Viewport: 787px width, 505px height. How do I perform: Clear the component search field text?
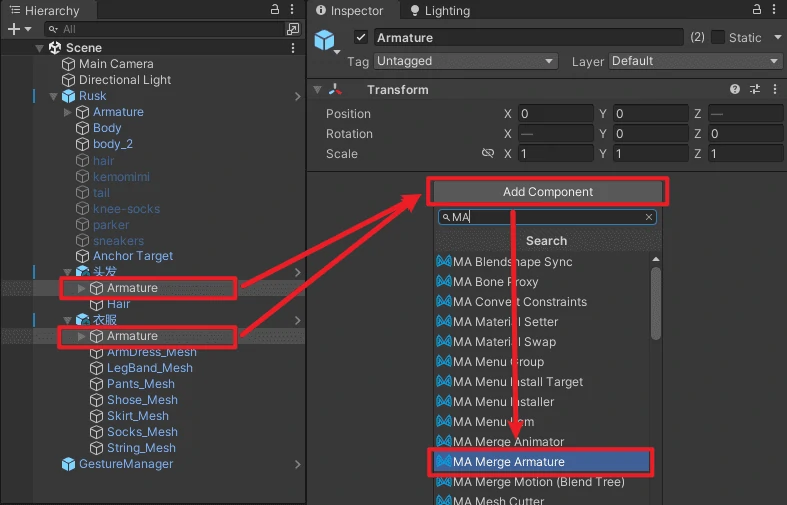coord(648,217)
